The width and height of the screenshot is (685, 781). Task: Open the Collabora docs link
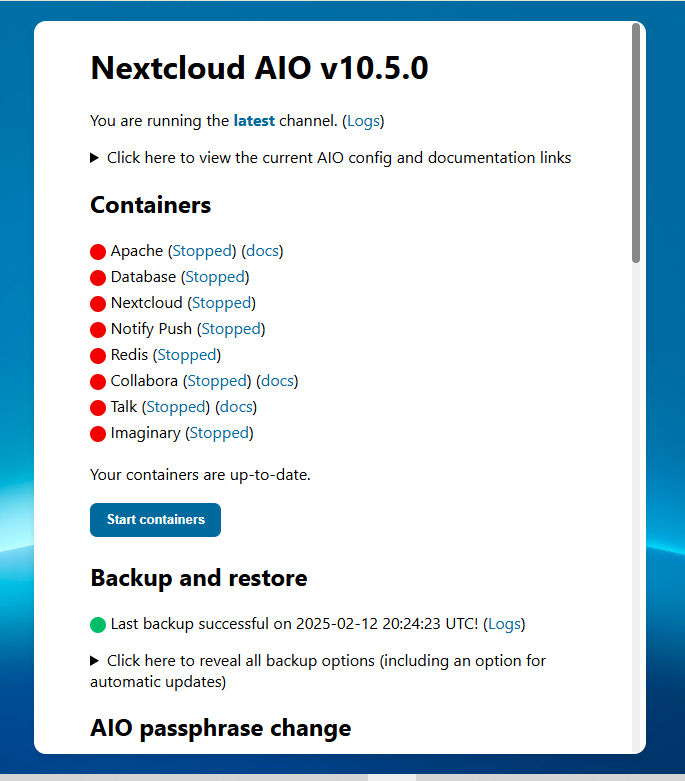[278, 381]
